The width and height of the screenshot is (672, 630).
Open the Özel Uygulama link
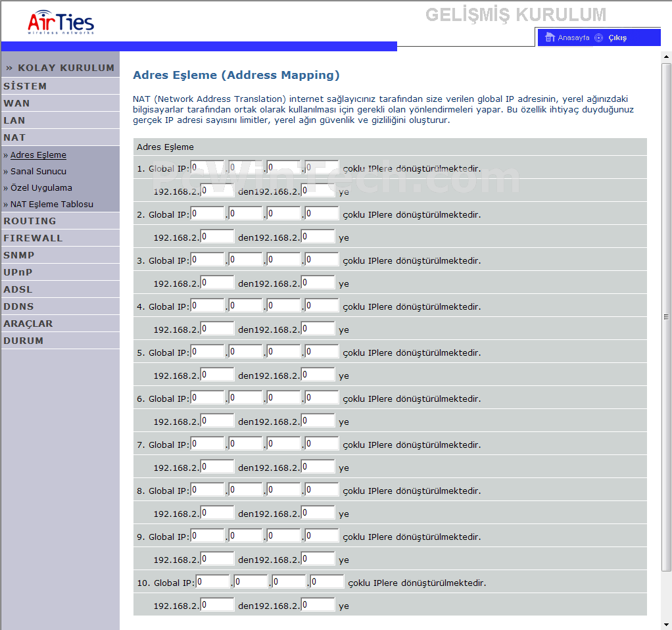point(41,187)
